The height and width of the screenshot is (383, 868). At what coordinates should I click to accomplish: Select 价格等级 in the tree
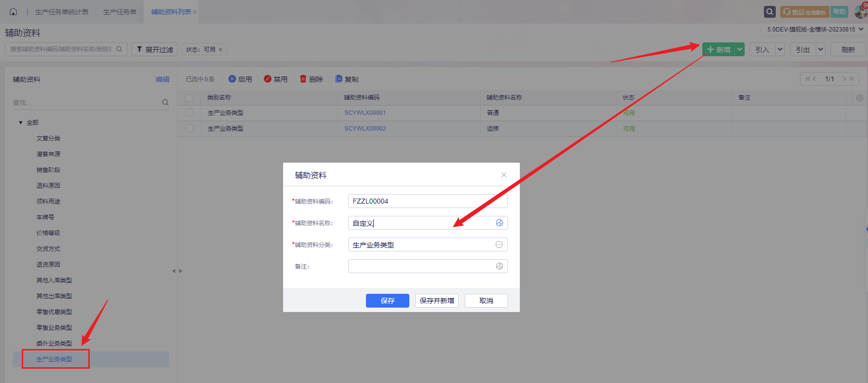[48, 233]
